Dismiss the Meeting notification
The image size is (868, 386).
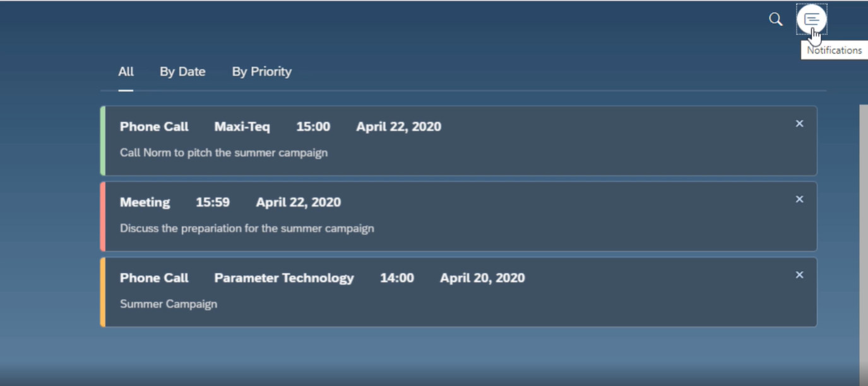(799, 200)
